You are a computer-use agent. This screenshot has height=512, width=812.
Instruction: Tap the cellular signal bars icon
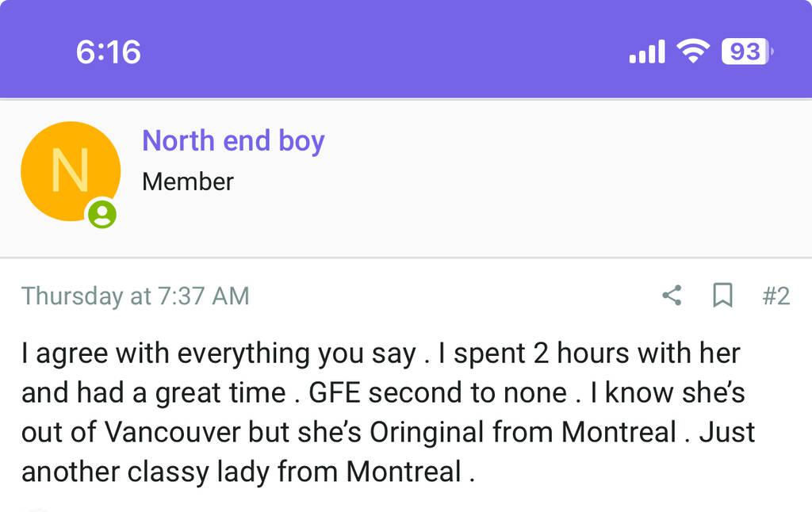[x=646, y=52]
